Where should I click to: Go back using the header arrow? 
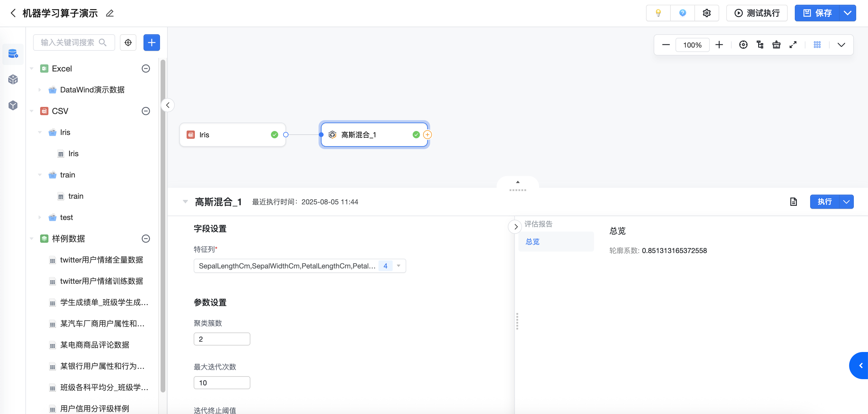click(13, 13)
